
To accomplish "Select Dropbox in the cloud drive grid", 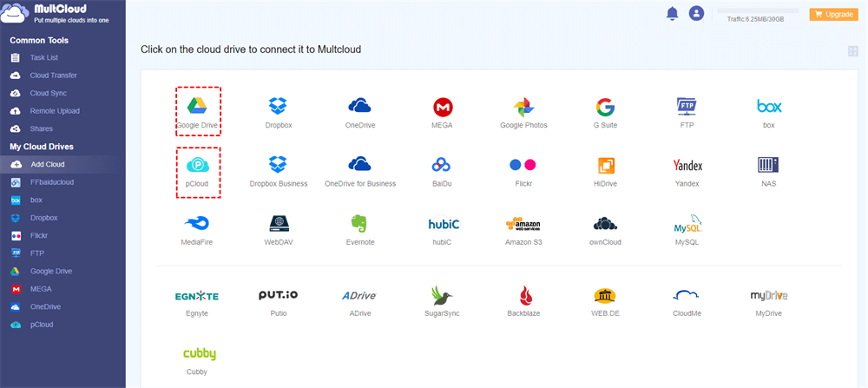I will click(279, 113).
